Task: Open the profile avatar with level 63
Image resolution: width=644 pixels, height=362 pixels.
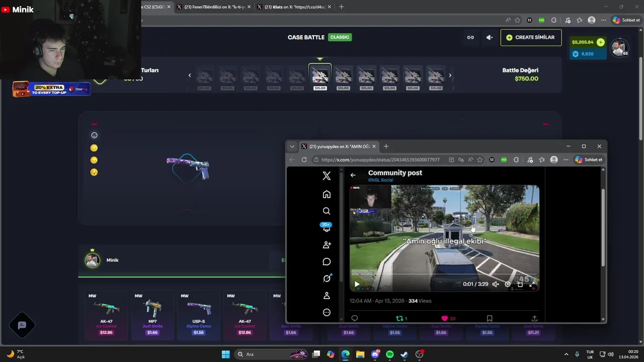Action: tap(618, 47)
